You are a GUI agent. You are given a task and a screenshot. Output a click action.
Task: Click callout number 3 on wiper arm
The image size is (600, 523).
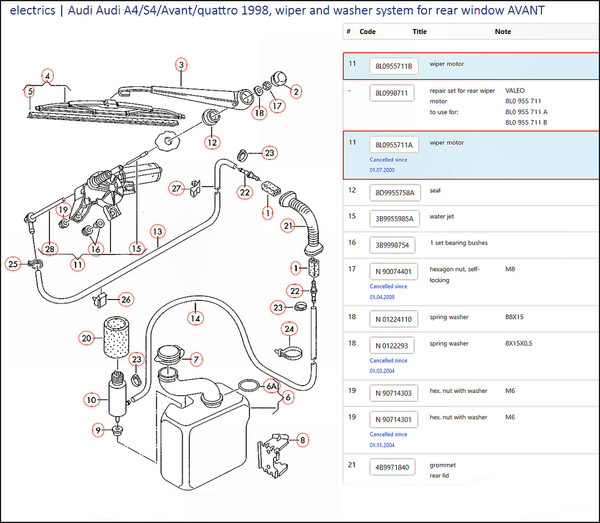[180, 65]
